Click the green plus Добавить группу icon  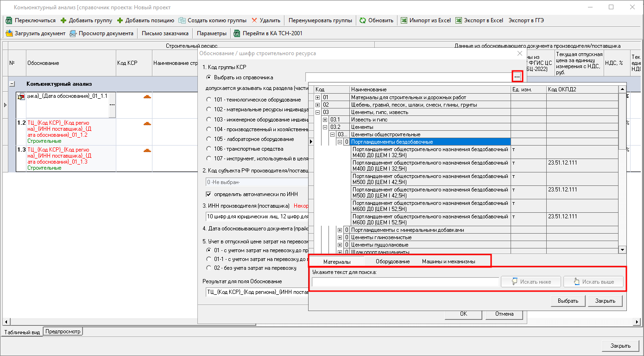[x=63, y=20]
